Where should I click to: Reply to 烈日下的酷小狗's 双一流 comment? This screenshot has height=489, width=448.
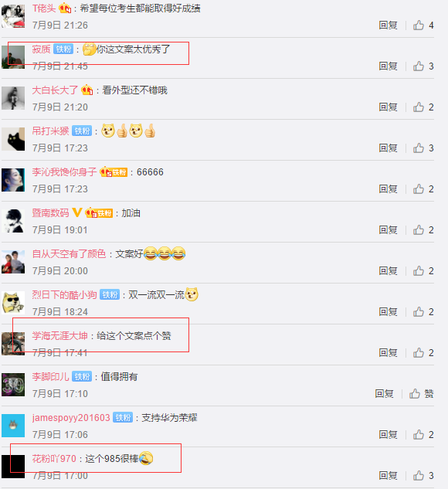point(388,312)
